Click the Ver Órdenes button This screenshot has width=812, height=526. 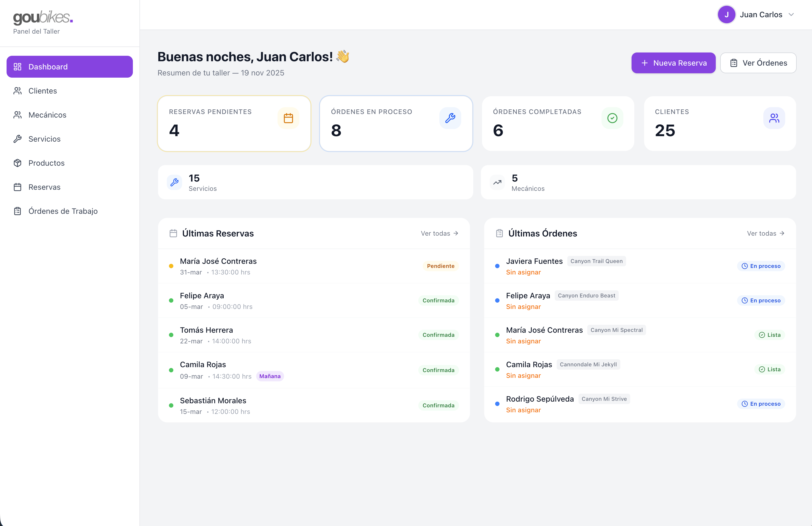point(758,63)
